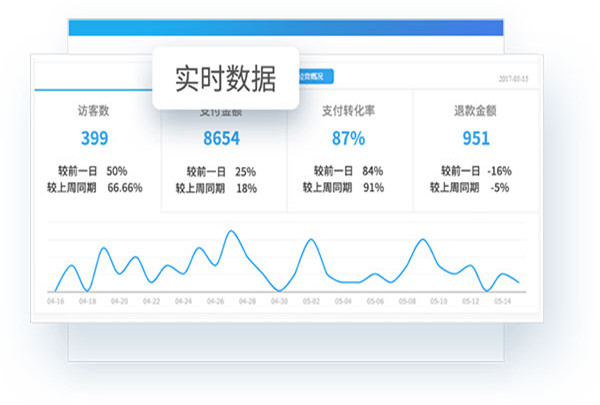Click the 05-08 axis label
The image size is (600, 405).
[407, 302]
